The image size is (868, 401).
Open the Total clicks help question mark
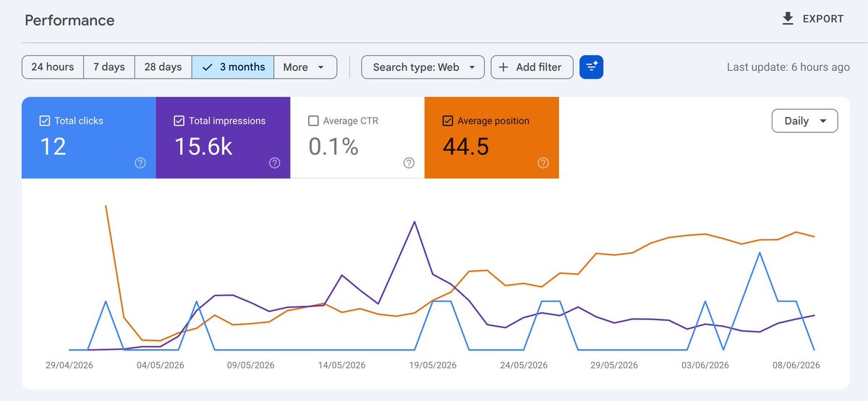click(x=140, y=163)
